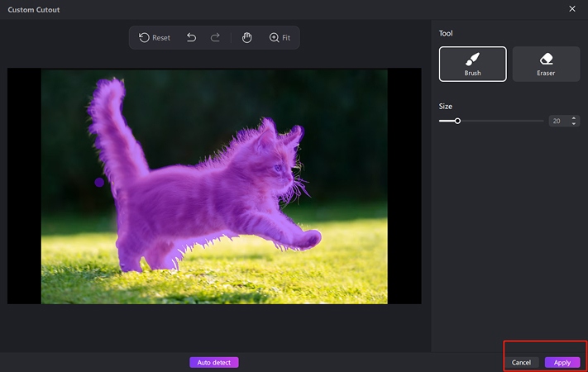This screenshot has width=588, height=372.
Task: Undo the last brush stroke
Action: click(192, 38)
